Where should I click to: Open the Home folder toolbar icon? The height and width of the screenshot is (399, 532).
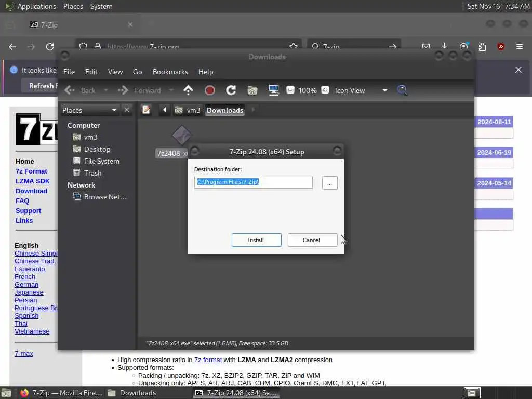coord(252,90)
